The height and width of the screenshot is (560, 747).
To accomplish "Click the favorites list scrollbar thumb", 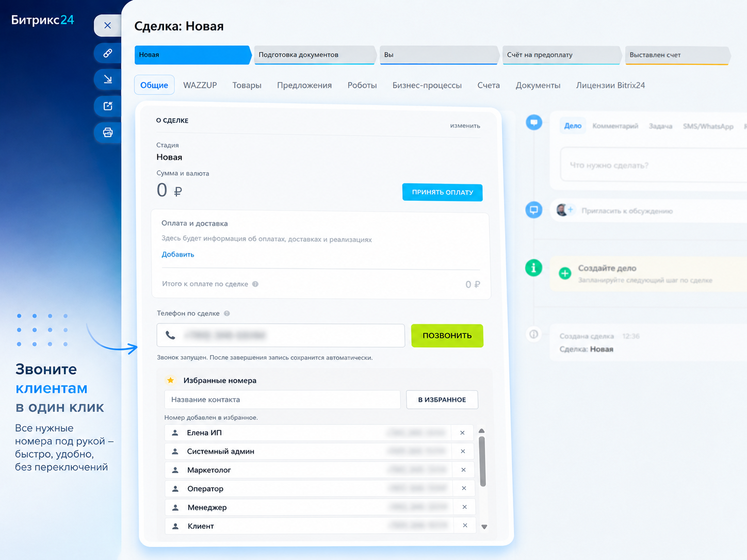I will pyautogui.click(x=482, y=462).
